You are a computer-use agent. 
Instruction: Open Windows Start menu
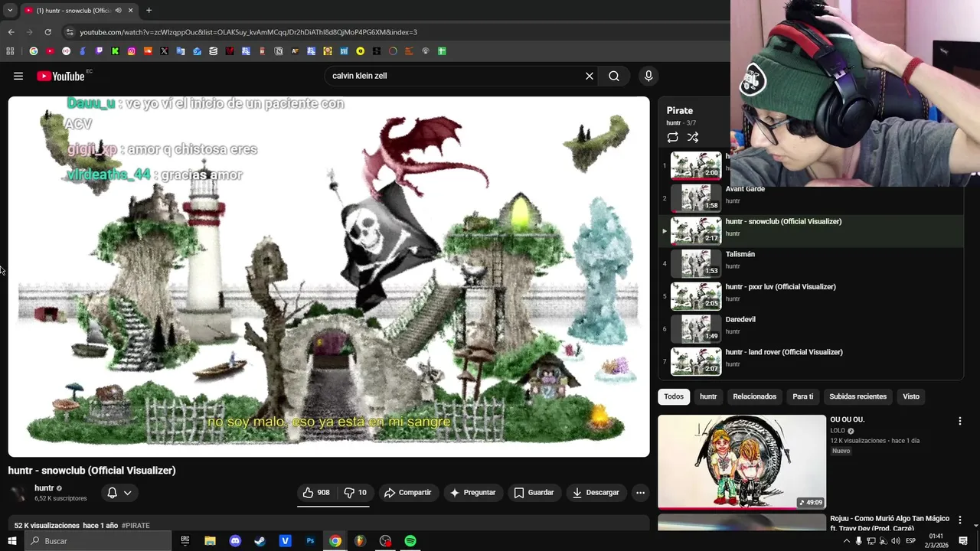click(x=11, y=541)
